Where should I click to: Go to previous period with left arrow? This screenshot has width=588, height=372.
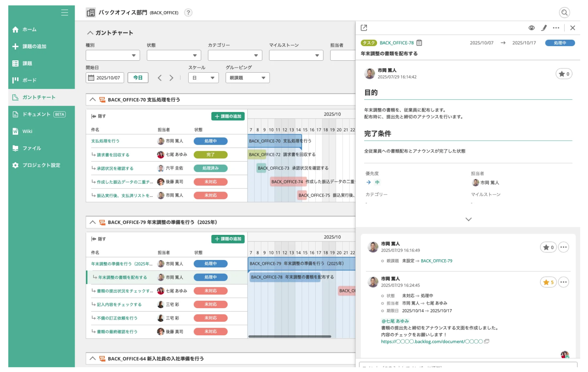click(160, 78)
